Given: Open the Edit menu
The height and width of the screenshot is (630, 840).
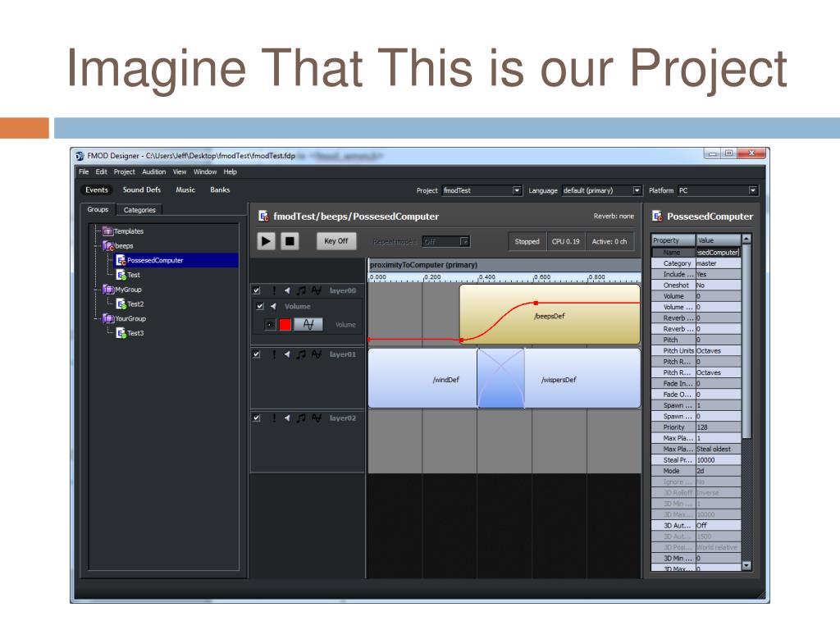Looking at the screenshot, I should click(x=101, y=172).
